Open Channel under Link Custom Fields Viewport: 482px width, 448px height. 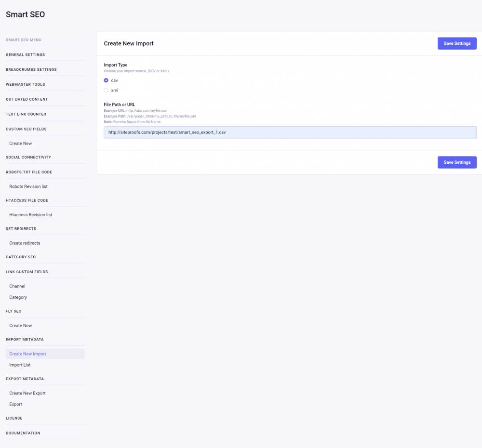coord(17,286)
